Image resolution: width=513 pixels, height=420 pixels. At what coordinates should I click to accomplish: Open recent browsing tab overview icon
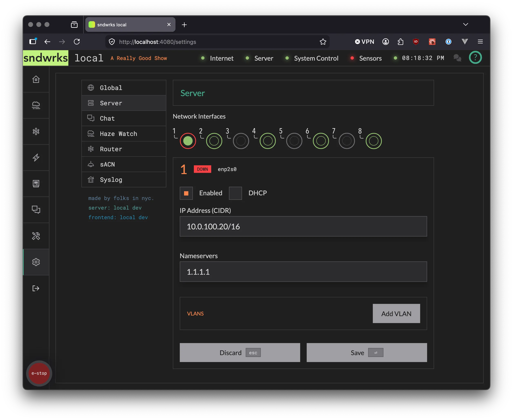point(74,25)
